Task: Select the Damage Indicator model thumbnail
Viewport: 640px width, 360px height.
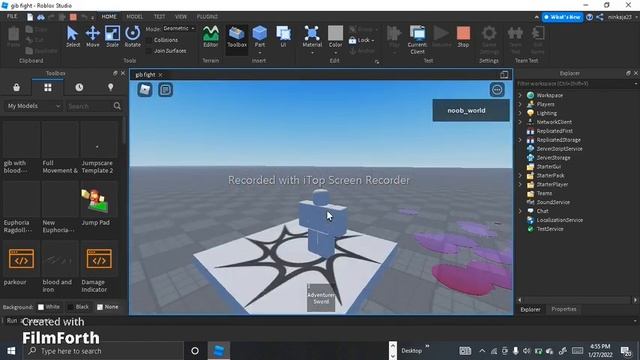Action: 98,259
